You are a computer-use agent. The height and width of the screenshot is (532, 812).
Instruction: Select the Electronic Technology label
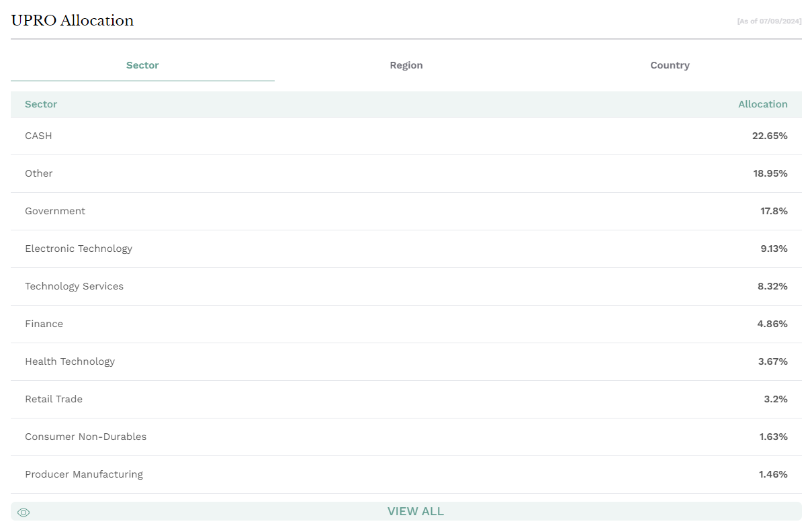(79, 249)
